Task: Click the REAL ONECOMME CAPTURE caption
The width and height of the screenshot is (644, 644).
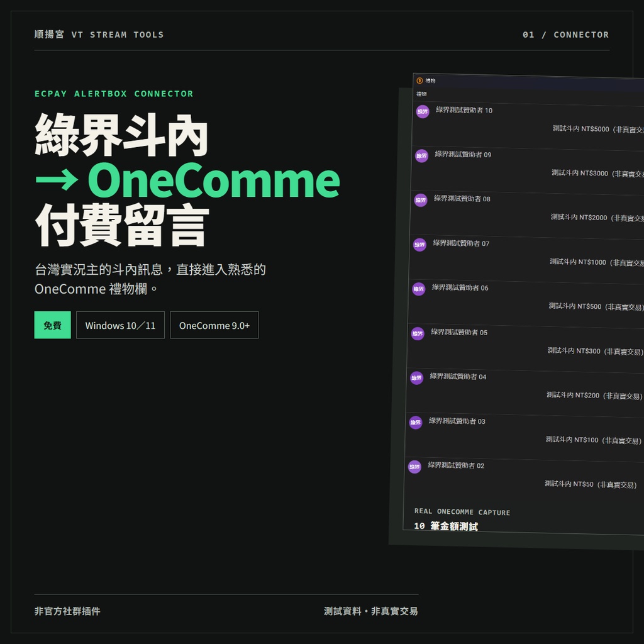Action: (462, 512)
